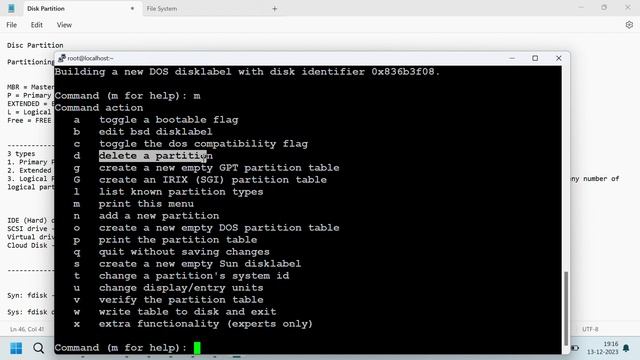
Task: Click 'Command action' heading in terminal
Action: (x=99, y=108)
